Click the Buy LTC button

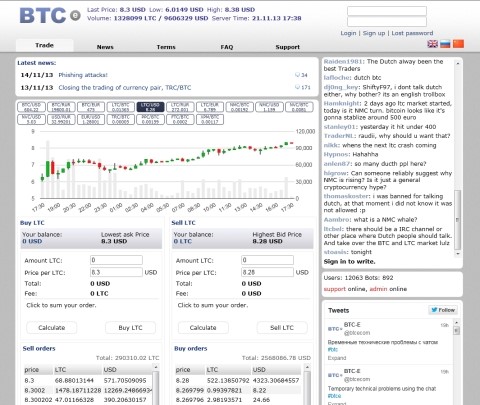click(x=130, y=328)
